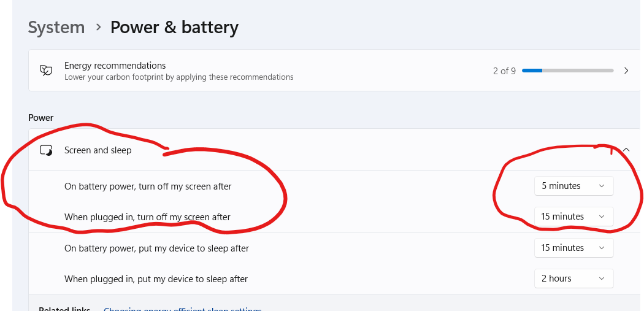Select the 'On battery power, turn off my screen after' label

point(148,186)
